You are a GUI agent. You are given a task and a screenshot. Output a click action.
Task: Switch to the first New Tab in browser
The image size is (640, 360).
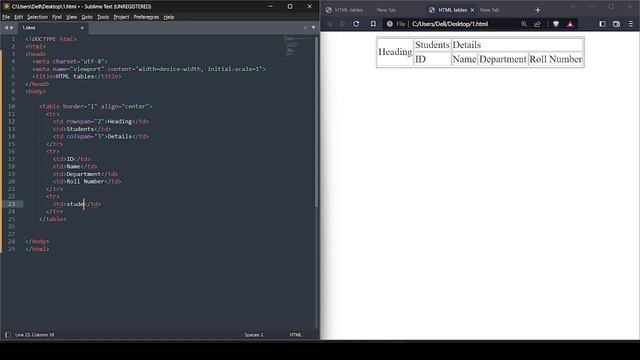pyautogui.click(x=386, y=10)
